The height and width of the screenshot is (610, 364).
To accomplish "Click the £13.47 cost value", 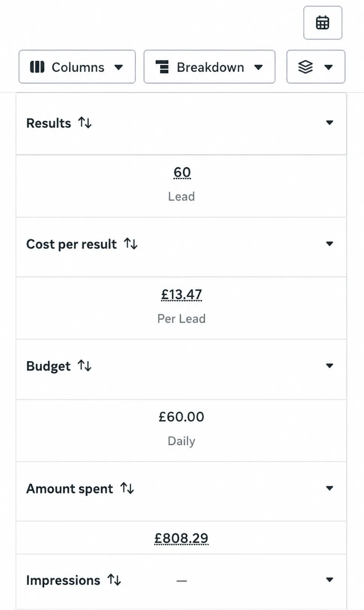I will tap(181, 295).
